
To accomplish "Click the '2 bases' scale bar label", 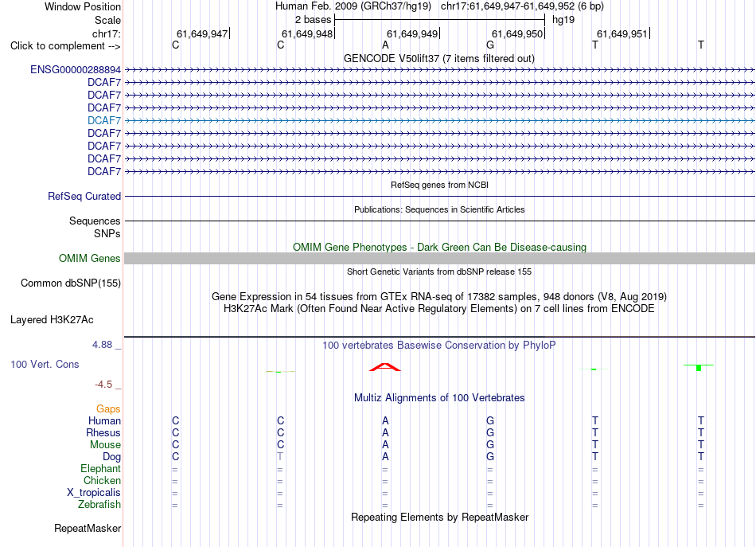I will 313,20.
